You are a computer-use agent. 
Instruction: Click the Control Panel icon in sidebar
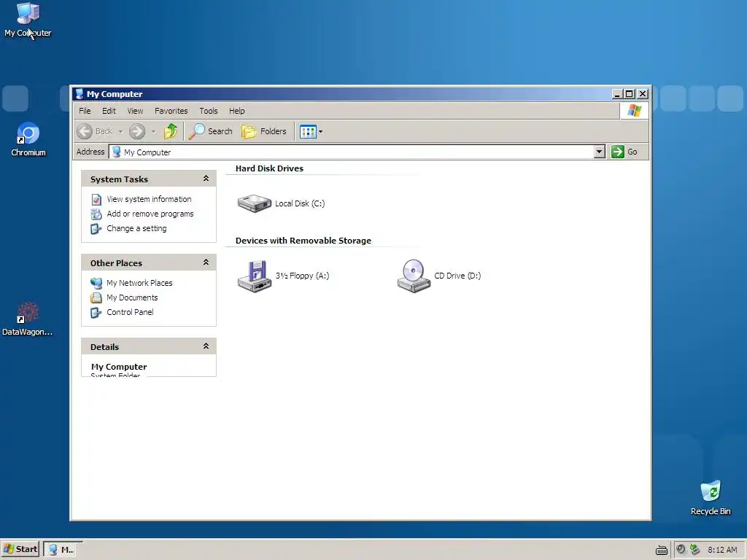click(96, 313)
